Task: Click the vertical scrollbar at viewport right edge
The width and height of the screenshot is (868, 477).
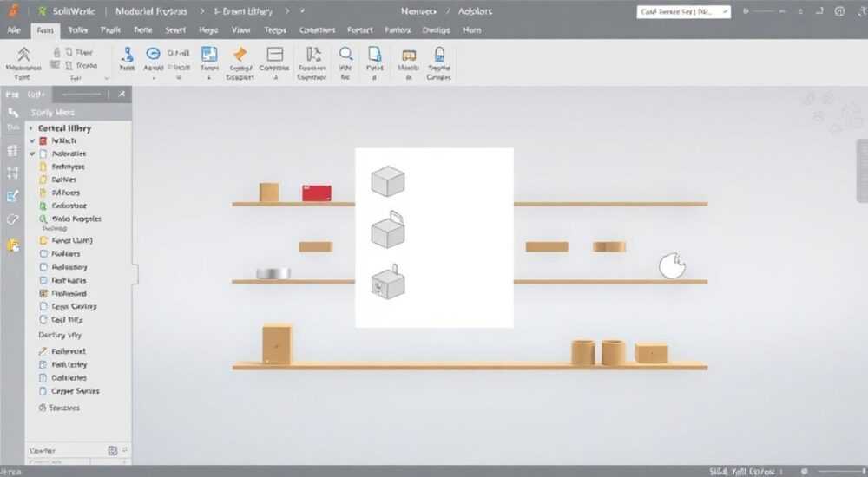Action: [862, 172]
